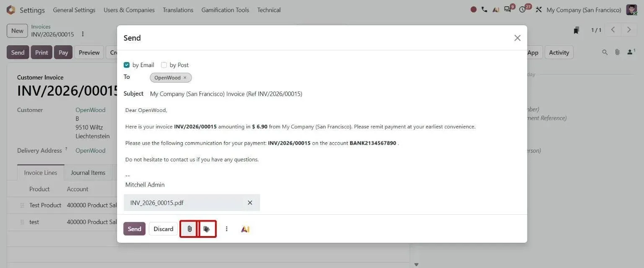Open Gamification Tools menu
644x268 pixels.
tap(225, 10)
